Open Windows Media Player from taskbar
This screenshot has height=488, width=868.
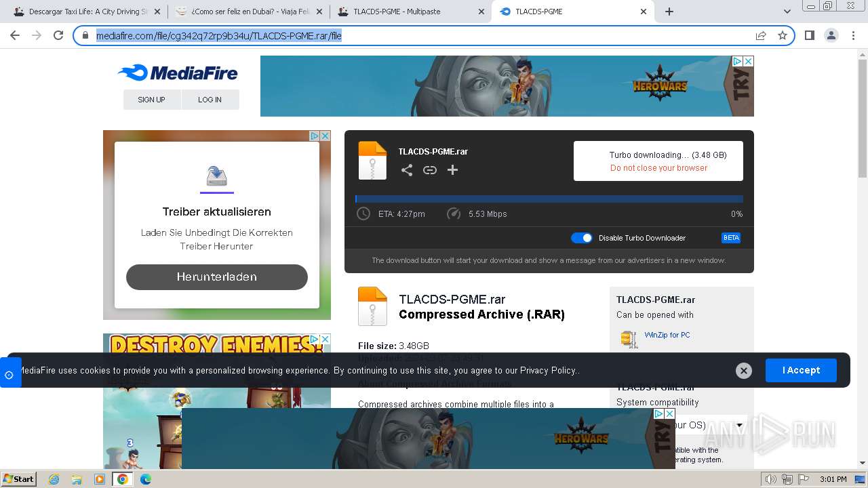coord(100,479)
